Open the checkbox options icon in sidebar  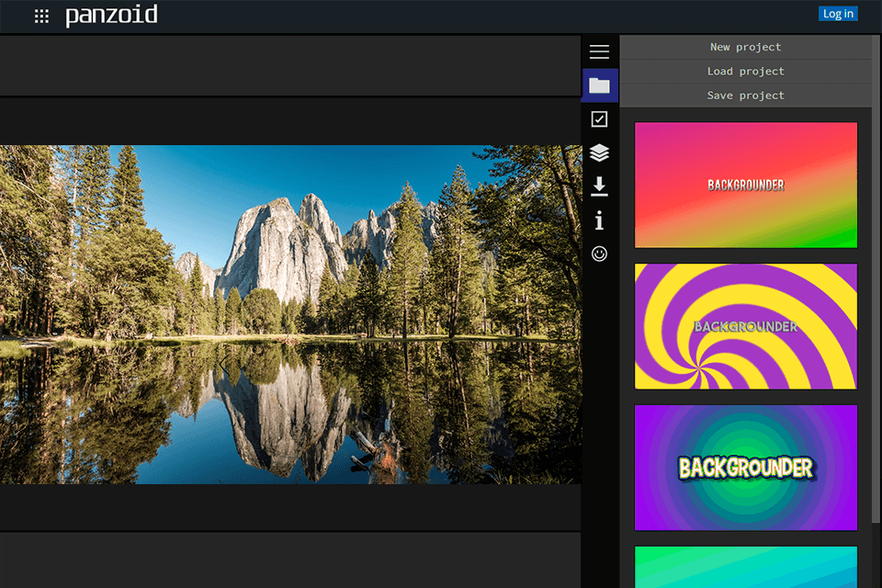pos(599,119)
